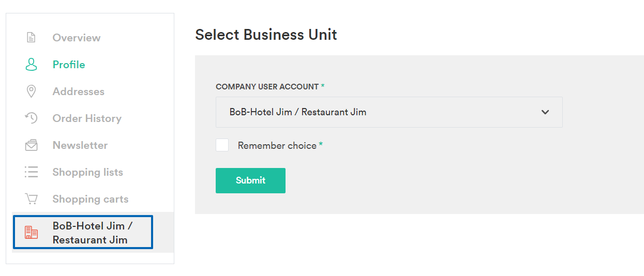The width and height of the screenshot is (644, 276).
Task: Expand the Company User Account dropdown
Action: tap(389, 112)
